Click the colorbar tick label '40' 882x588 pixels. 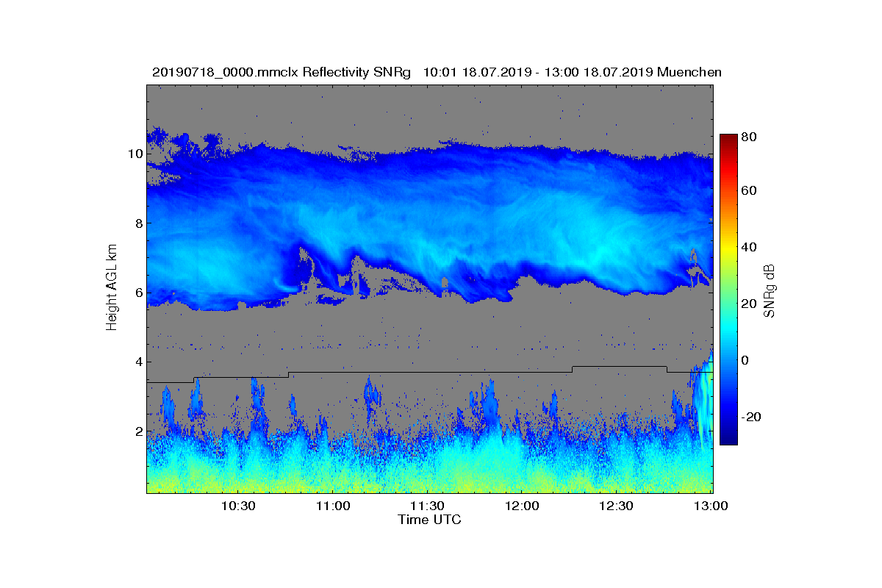[750, 247]
